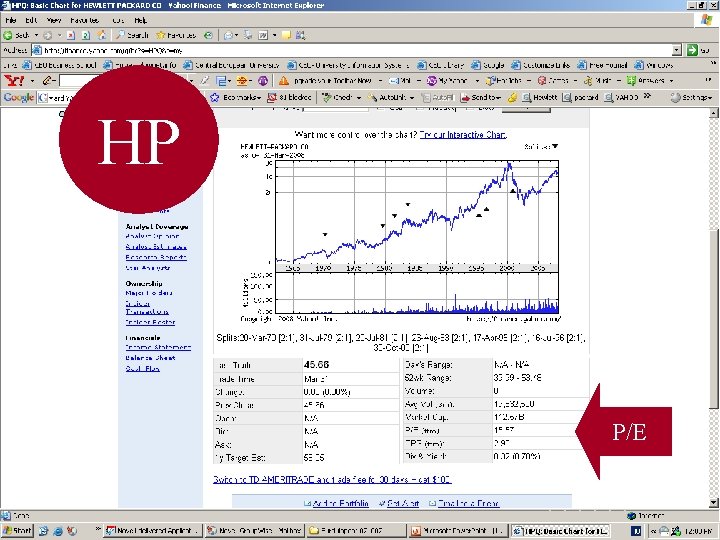Click the Mail envelope toolbar icon
The height and width of the screenshot is (540, 720).
[x=228, y=35]
